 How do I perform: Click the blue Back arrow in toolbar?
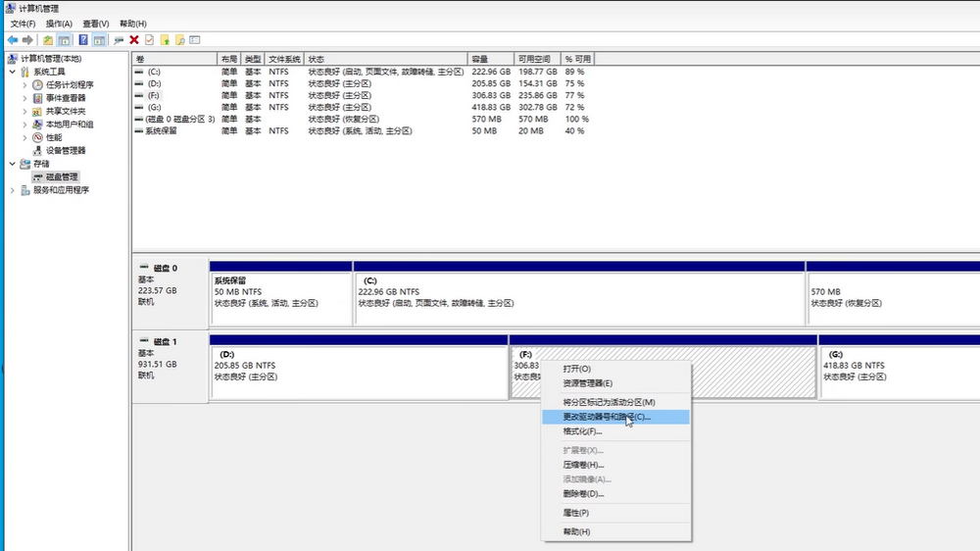pos(13,40)
